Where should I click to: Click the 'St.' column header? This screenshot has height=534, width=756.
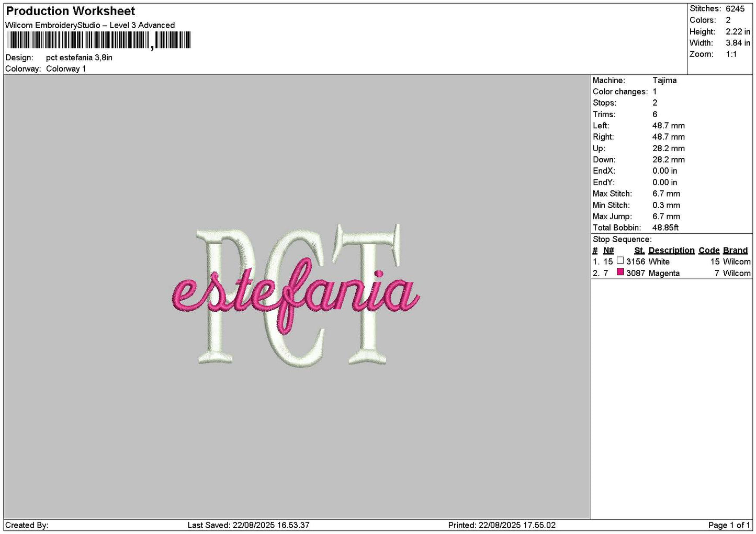(639, 251)
